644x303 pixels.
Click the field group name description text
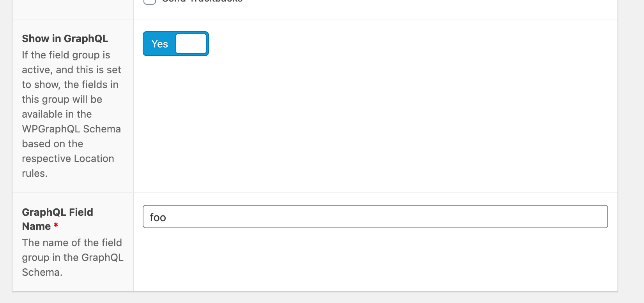(73, 257)
